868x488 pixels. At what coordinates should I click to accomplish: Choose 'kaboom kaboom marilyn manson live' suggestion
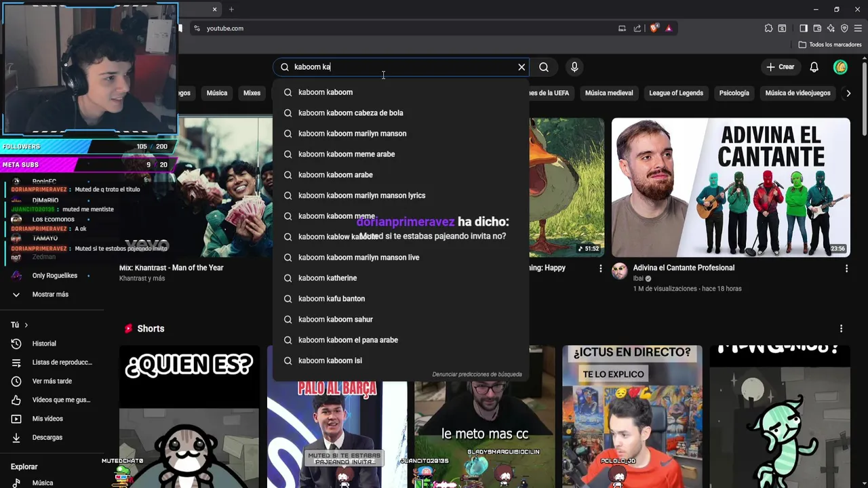[401, 258]
